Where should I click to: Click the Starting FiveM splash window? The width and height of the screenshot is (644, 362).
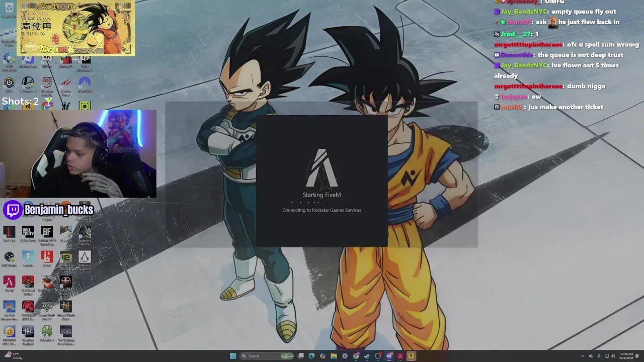(x=321, y=181)
